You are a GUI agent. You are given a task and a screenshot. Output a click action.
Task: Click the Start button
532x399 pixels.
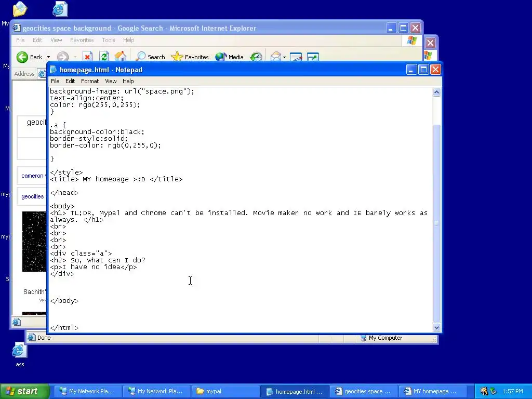point(24,391)
